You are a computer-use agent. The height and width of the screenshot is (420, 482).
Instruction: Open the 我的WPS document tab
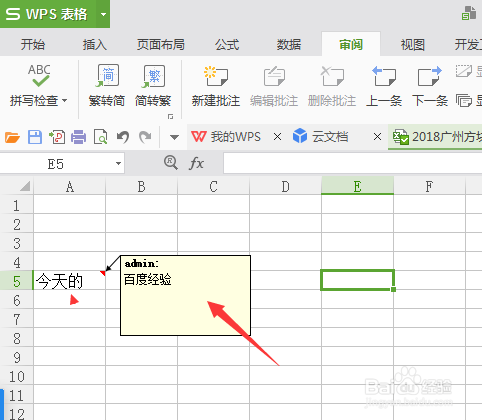[x=227, y=137]
